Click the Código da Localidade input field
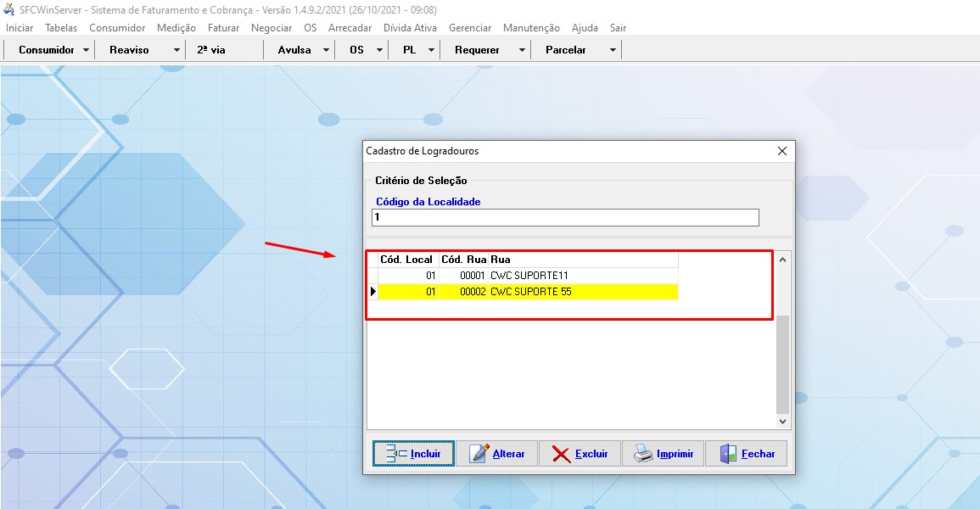Viewport: 980px width, 509px height. [x=565, y=218]
